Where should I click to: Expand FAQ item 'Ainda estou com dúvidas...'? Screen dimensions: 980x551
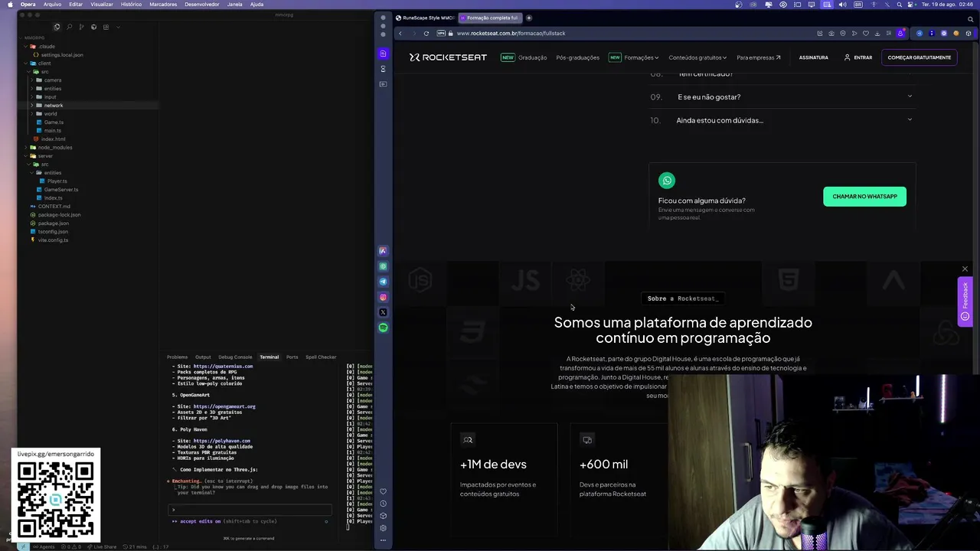coord(782,120)
